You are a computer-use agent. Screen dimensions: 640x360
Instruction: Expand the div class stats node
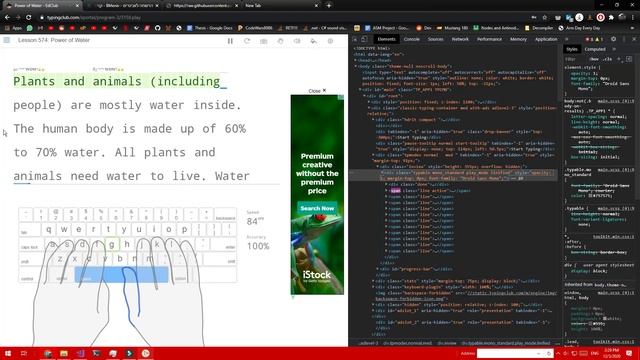pos(373,281)
